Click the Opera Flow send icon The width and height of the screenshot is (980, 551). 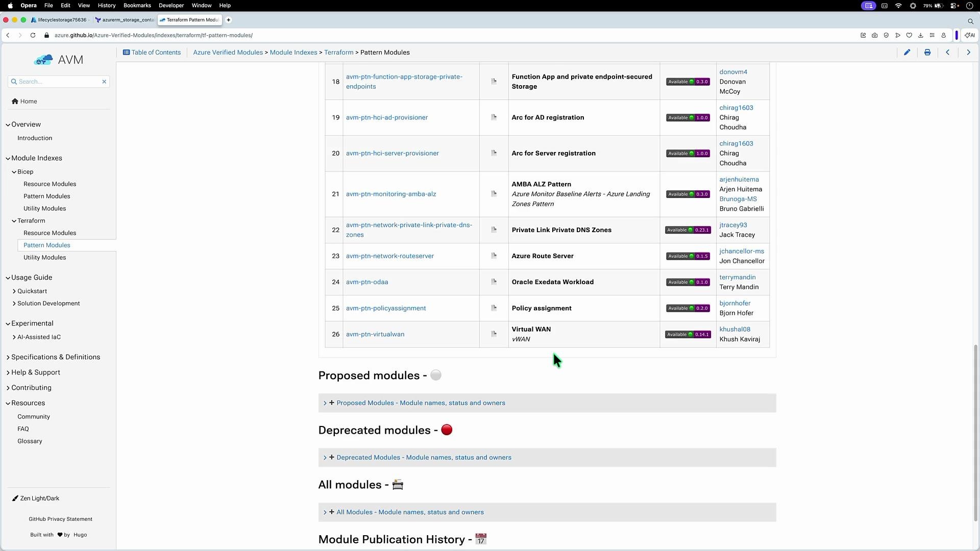898,35
